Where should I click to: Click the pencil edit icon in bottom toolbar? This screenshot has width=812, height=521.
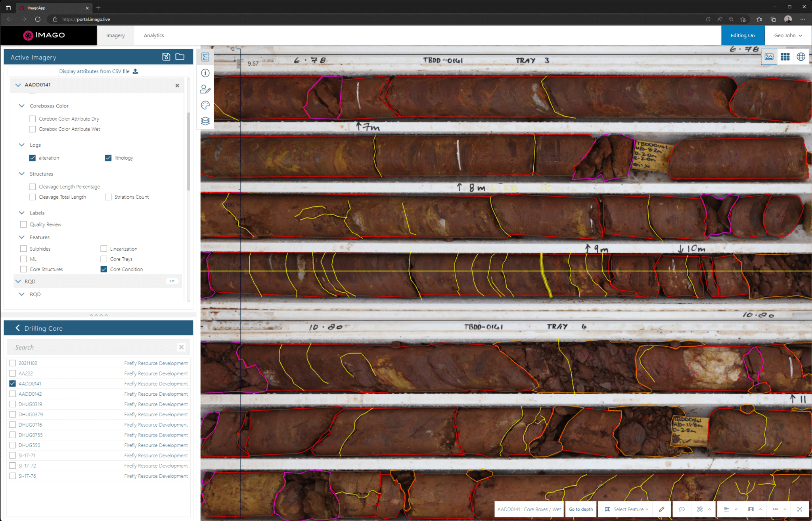coord(662,509)
